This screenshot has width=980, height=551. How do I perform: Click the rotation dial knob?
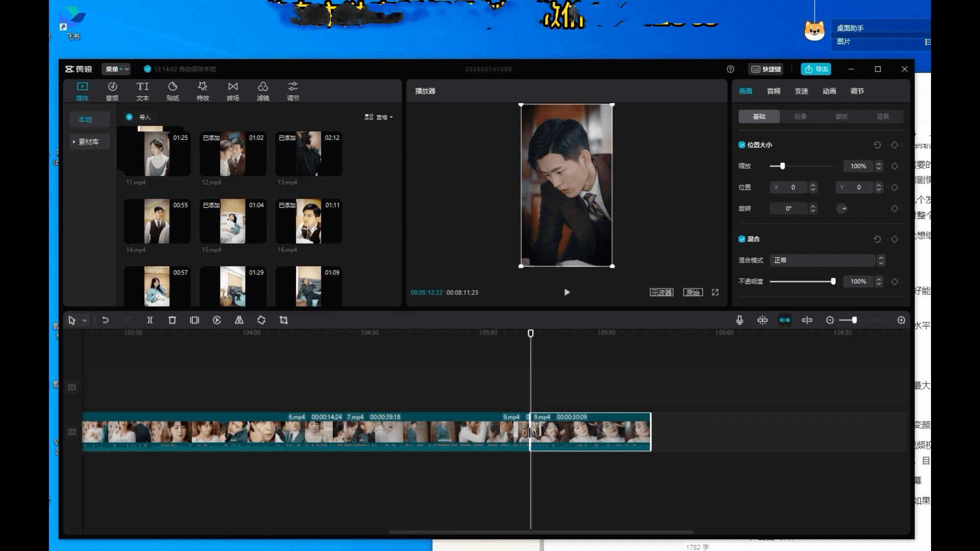click(x=842, y=208)
